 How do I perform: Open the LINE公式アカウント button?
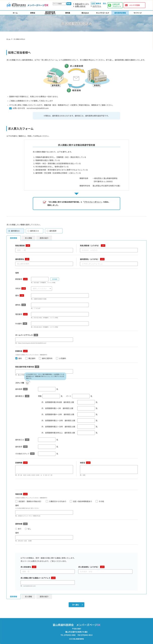115,5
